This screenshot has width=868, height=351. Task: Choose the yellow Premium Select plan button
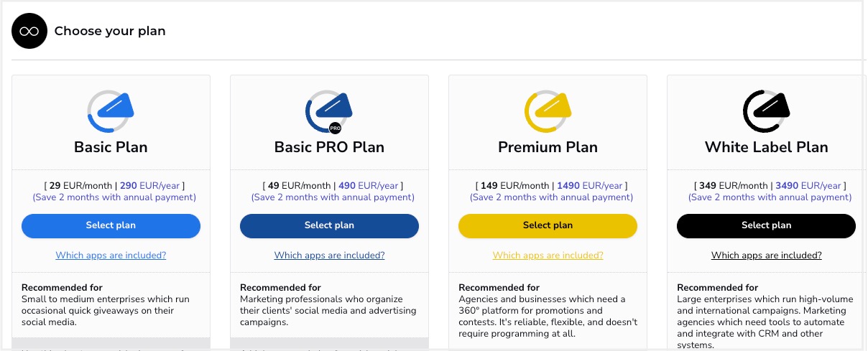(x=548, y=225)
